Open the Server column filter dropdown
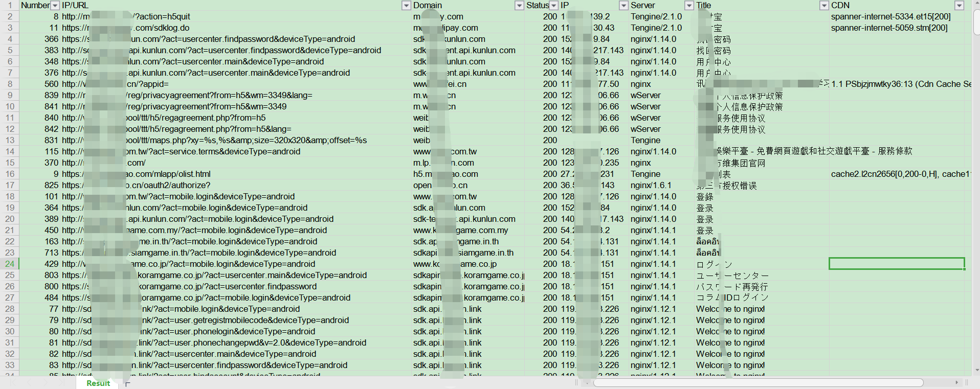980x389 pixels. [689, 6]
